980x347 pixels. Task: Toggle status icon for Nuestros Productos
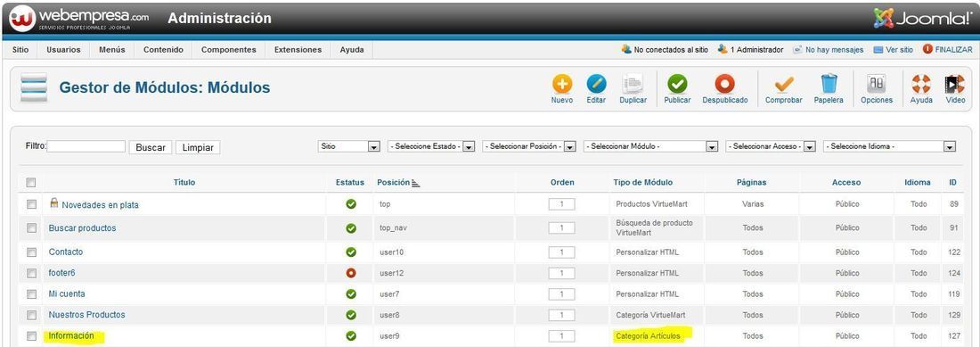(x=351, y=315)
